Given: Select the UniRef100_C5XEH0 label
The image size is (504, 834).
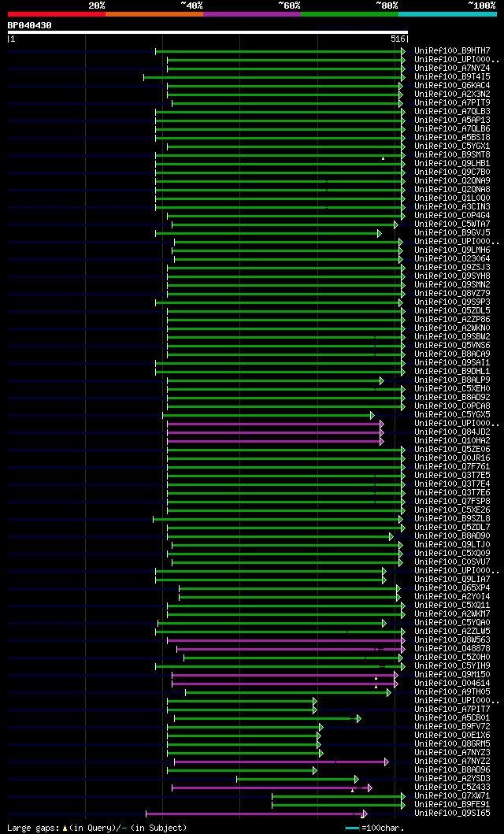Looking at the screenshot, I should click(x=453, y=389).
